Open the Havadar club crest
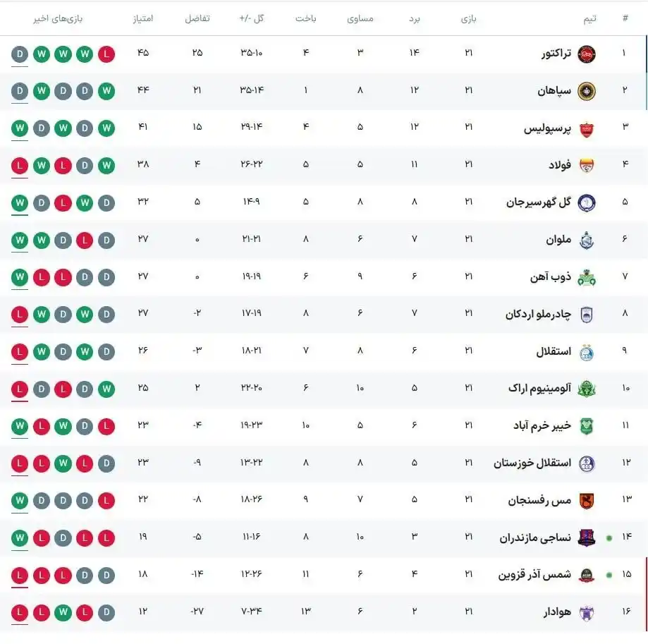 [x=586, y=612]
